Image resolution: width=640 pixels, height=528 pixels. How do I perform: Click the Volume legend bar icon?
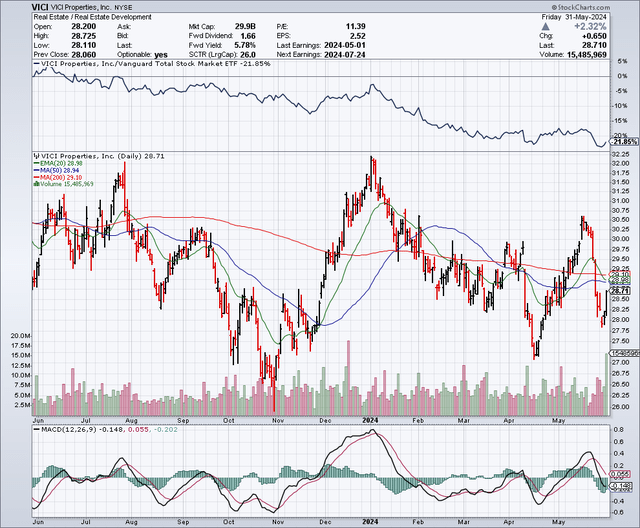coord(35,184)
